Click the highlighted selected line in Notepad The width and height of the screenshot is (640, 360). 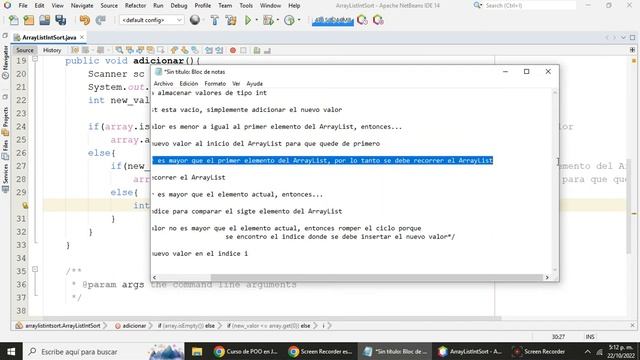(x=322, y=160)
